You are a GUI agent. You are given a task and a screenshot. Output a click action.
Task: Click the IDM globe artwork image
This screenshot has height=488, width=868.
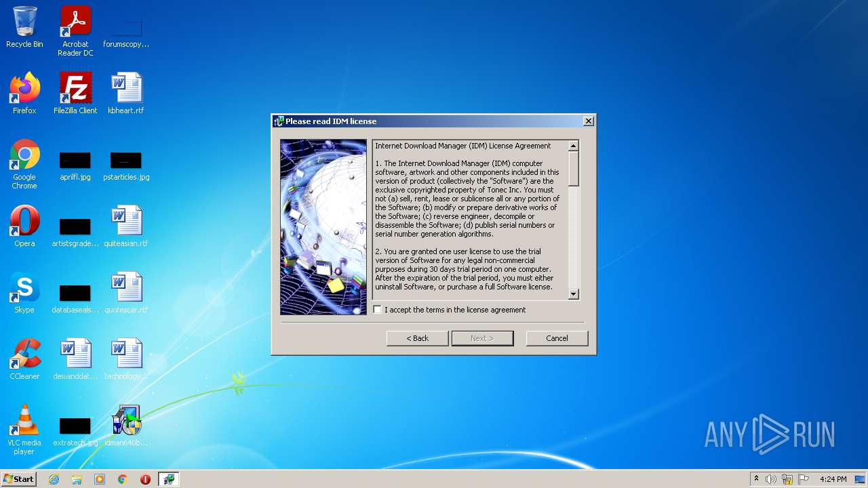point(323,227)
